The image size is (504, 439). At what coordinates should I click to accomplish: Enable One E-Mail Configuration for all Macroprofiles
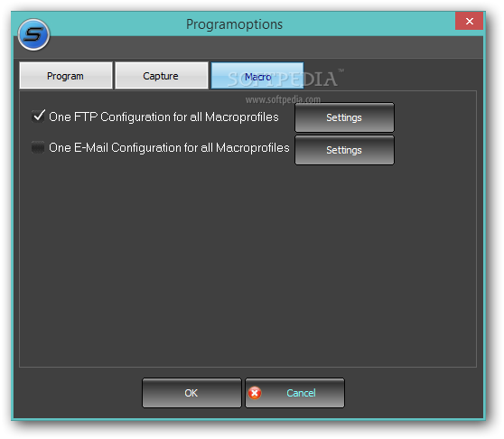tap(38, 147)
